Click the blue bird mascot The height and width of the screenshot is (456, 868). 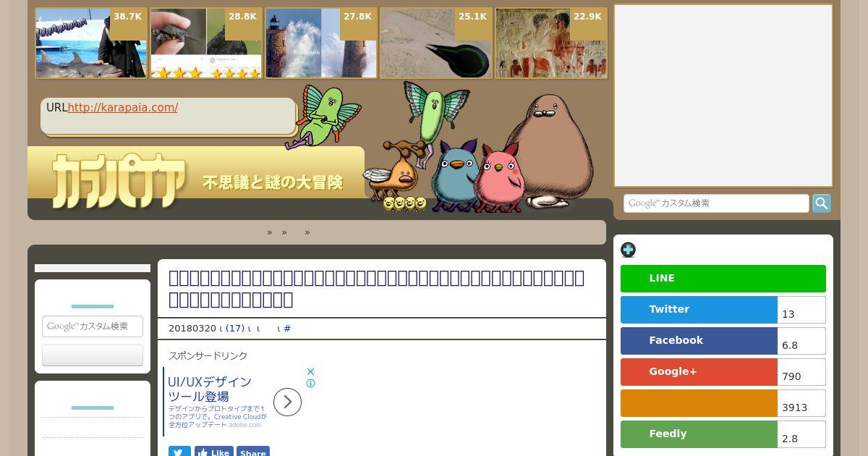click(x=454, y=175)
